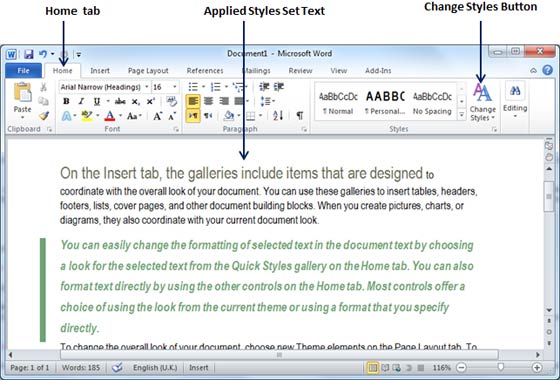
Task: Toggle Strikethrough formatting
Action: pos(120,101)
